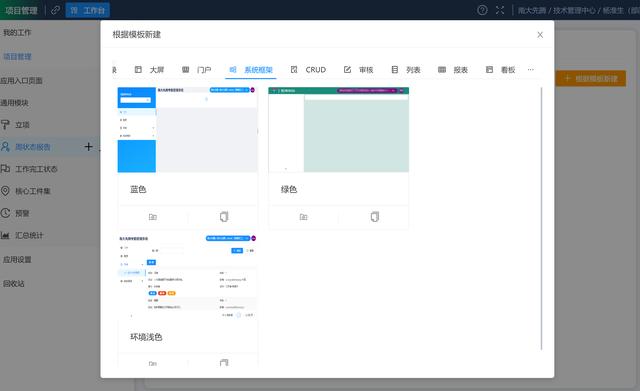The image size is (640, 391).
Task: Open 应用入口页面 in the sidebar
Action: 21,80
